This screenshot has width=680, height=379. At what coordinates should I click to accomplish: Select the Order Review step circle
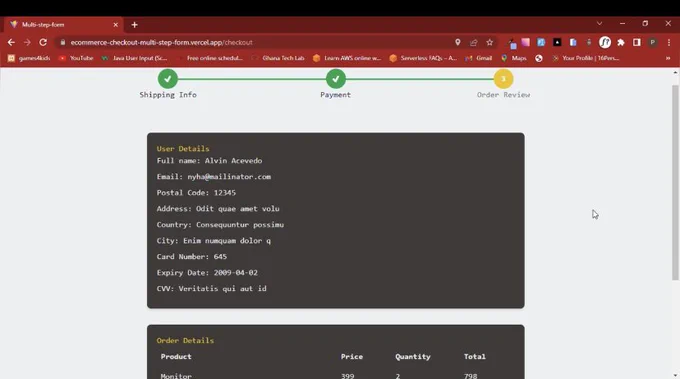pos(503,79)
